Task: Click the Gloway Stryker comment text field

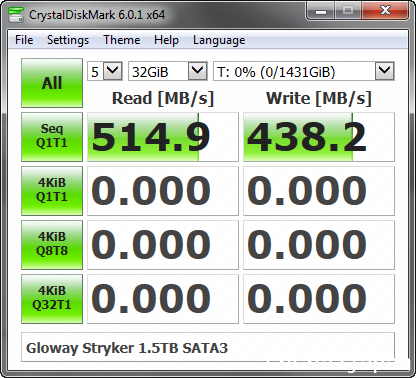Action: tap(208, 347)
